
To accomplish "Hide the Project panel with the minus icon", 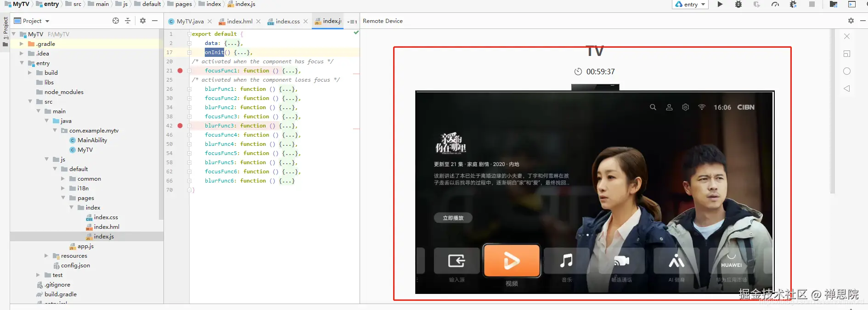I will (155, 21).
